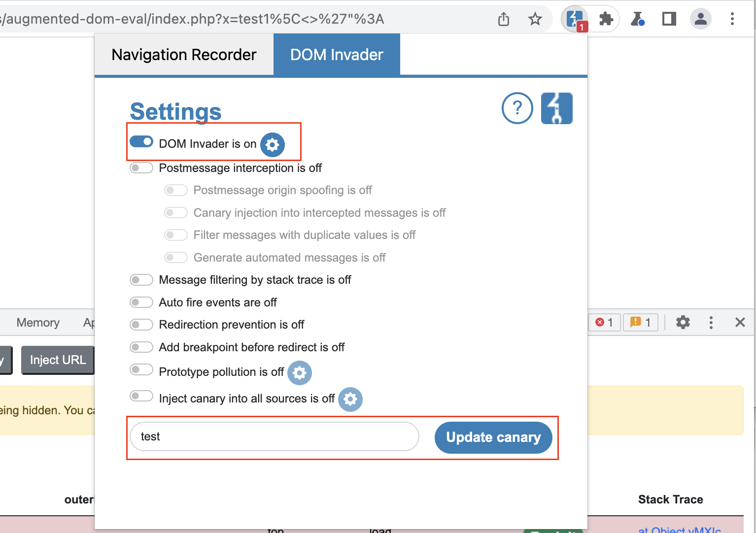Viewport: 756px width, 533px height.
Task: Close the DevTools panel
Action: pyautogui.click(x=740, y=322)
